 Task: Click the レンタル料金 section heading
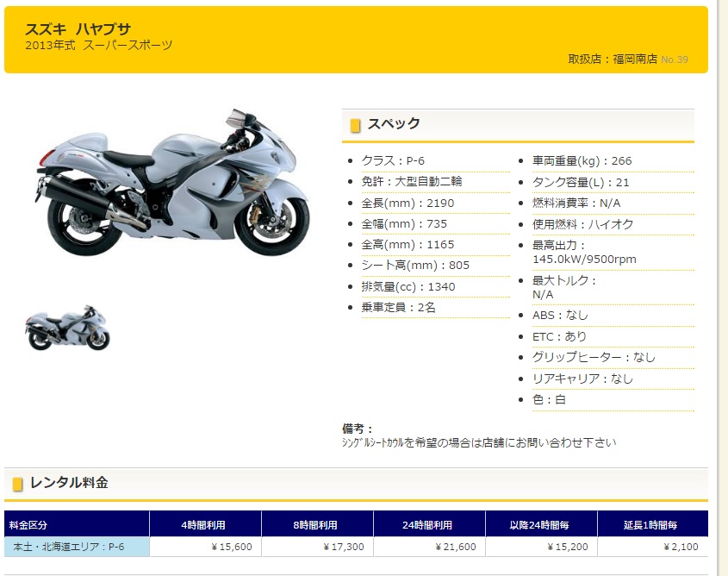pyautogui.click(x=69, y=483)
